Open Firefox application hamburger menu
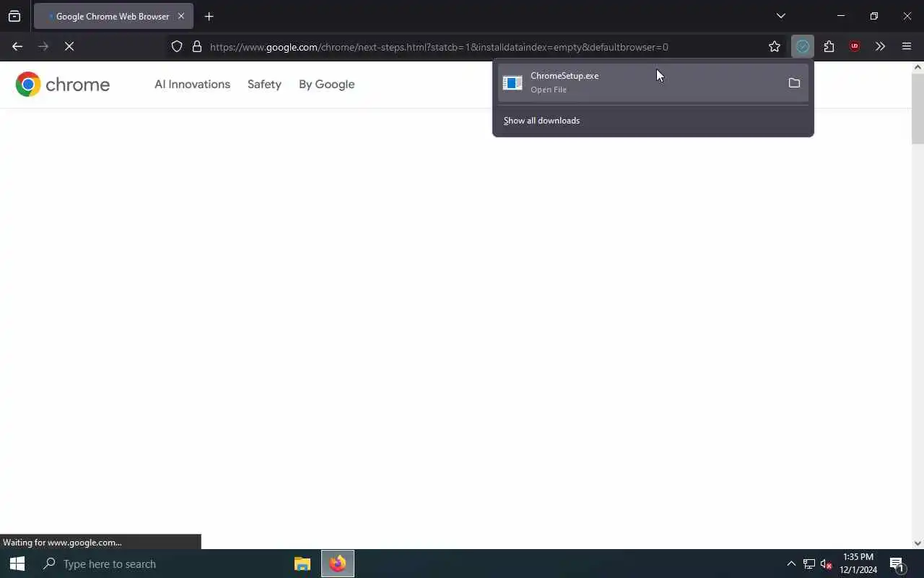The image size is (924, 578). [907, 46]
